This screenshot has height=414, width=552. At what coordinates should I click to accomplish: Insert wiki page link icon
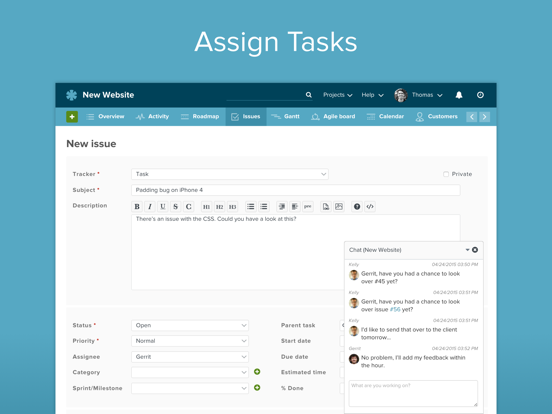coord(326,207)
